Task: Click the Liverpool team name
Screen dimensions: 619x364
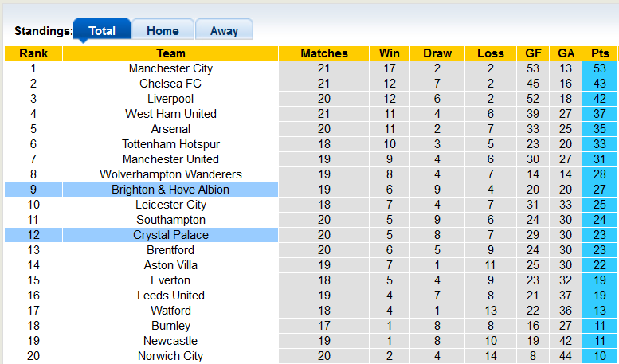Action: click(170, 99)
